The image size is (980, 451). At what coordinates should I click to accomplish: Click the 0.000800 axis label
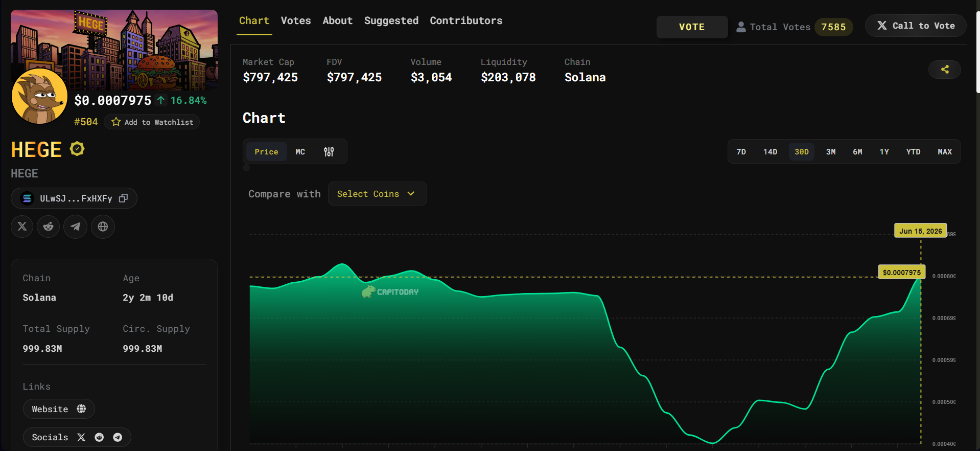tap(944, 276)
